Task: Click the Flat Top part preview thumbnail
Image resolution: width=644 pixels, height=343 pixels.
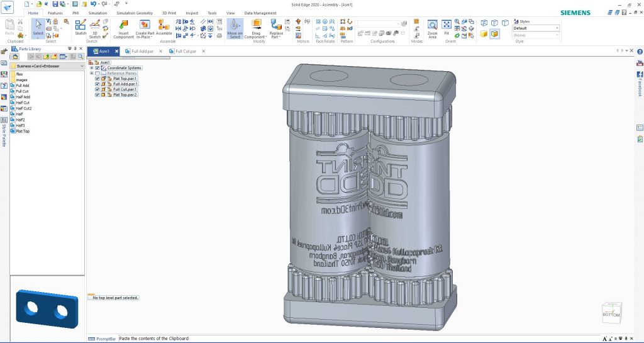Action: point(47,308)
